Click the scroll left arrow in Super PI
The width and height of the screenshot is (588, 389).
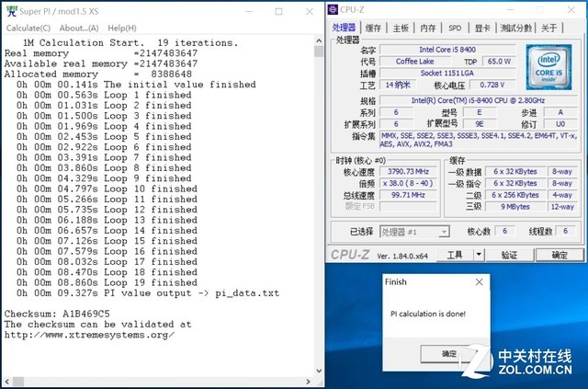pyautogui.click(x=6, y=382)
